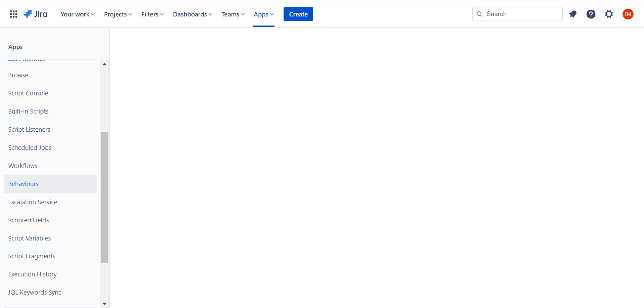
Task: Navigate to Execution History
Action: coord(32,274)
